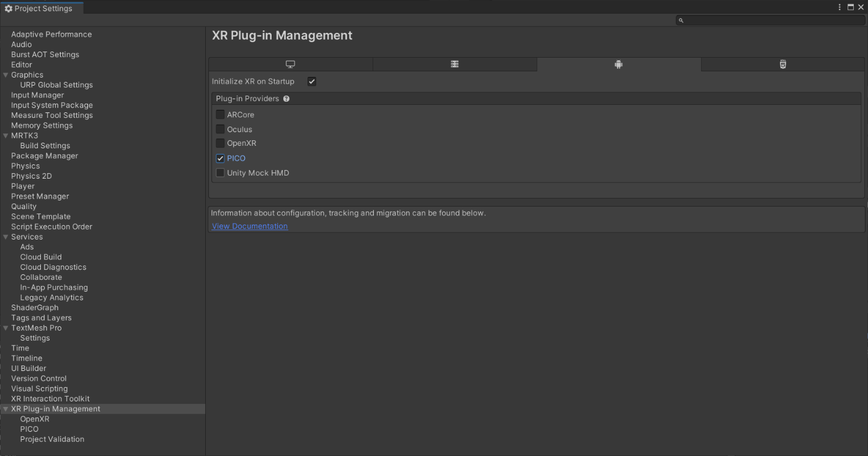Open ShaderGraph settings
868x456 pixels.
tap(35, 308)
